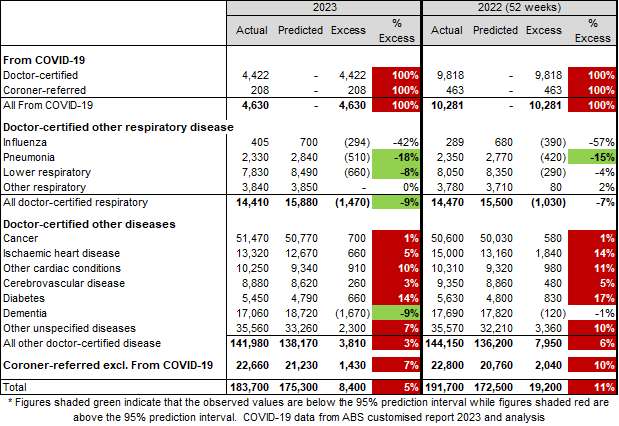
Task: Click the red 14% Diabetes 2023 cell
Action: [399, 297]
